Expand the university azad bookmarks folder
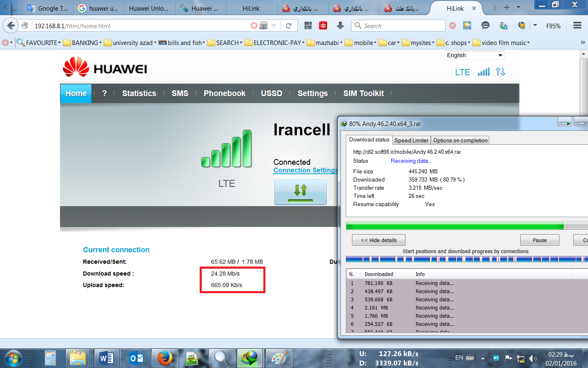The width and height of the screenshot is (588, 368). click(130, 43)
